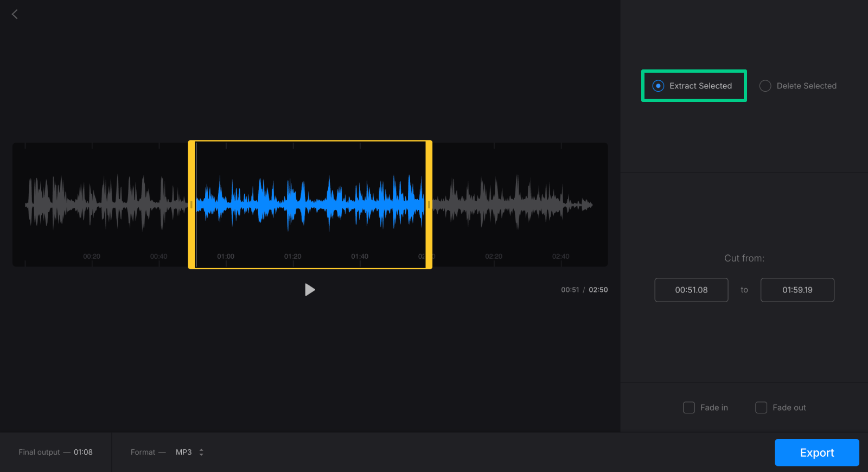Seek to the 01:20 timeline mark
The width and height of the screenshot is (868, 472).
[x=293, y=256]
